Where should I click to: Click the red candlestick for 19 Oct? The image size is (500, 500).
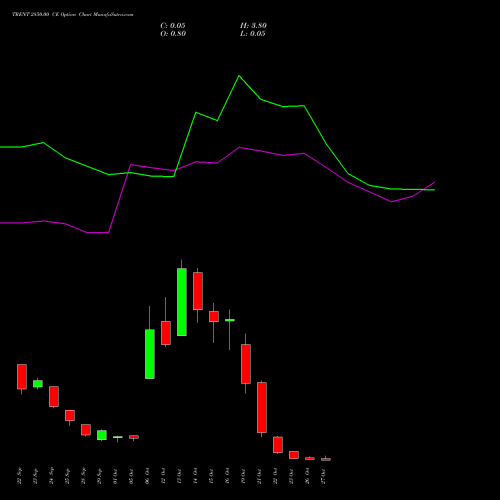(x=246, y=364)
